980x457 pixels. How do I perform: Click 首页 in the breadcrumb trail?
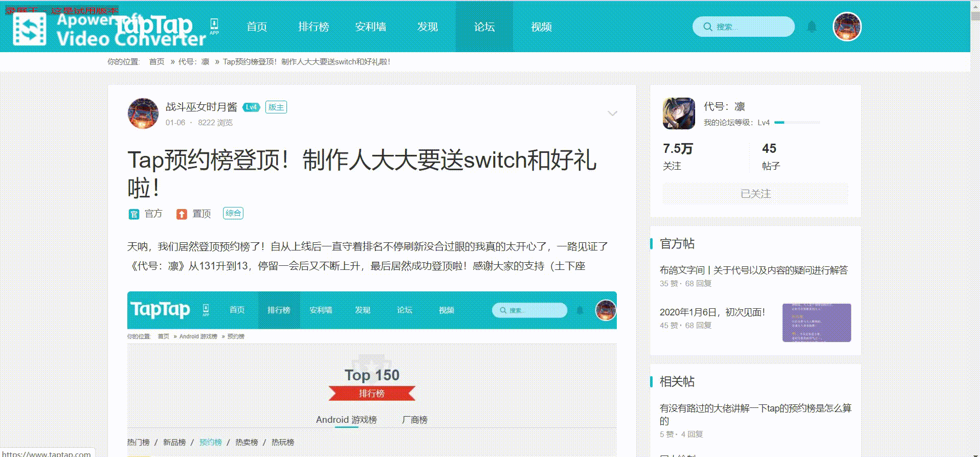pyautogui.click(x=157, y=62)
